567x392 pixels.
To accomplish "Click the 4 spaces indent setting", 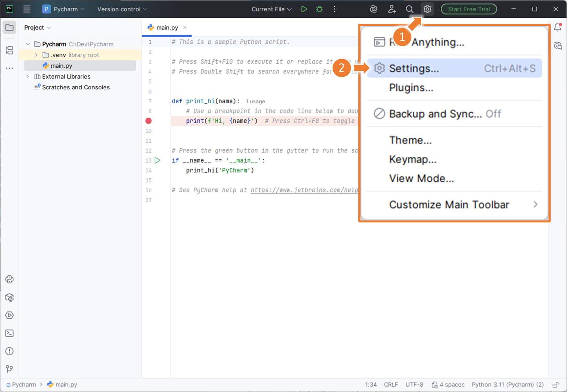I will [448, 385].
